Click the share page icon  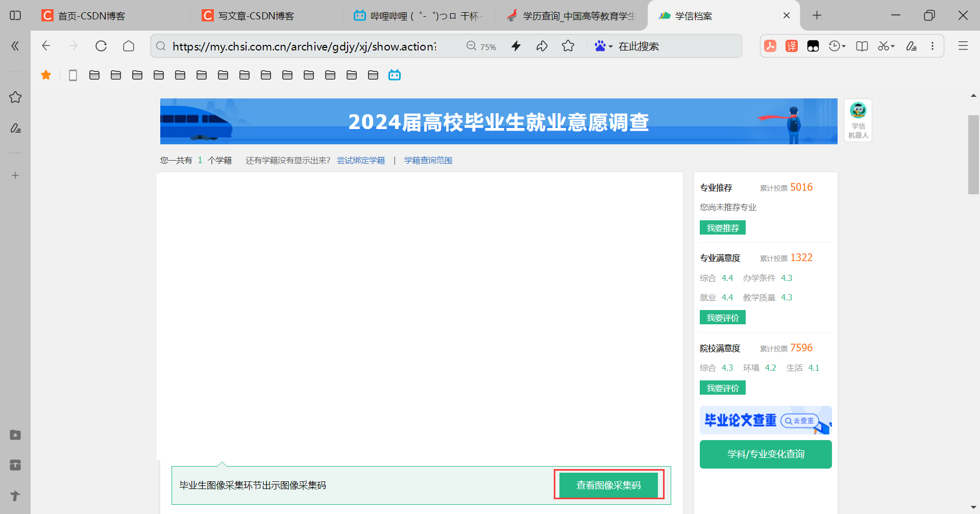(542, 46)
